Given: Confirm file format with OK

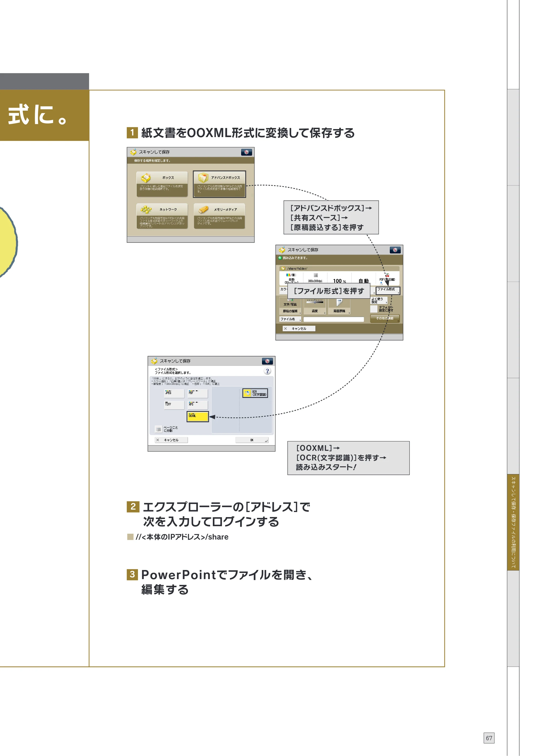Looking at the screenshot, I should pyautogui.click(x=252, y=440).
